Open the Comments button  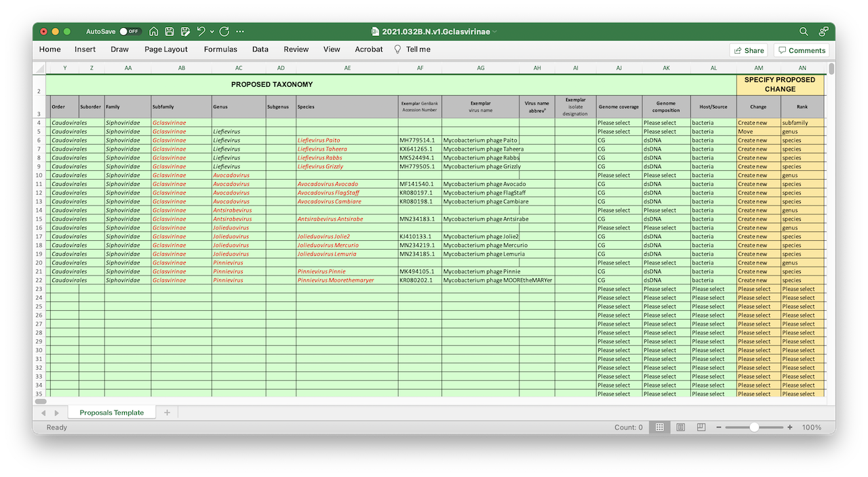coord(801,50)
